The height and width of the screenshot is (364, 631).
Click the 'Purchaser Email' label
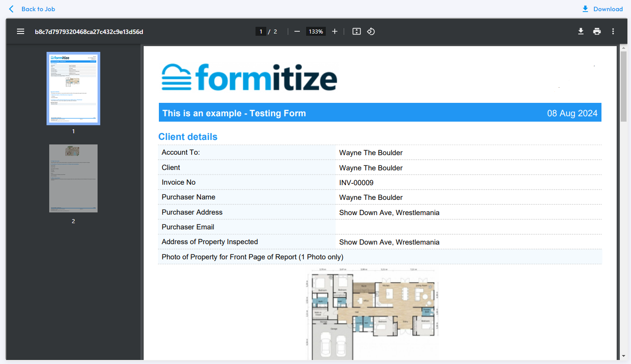pos(188,227)
